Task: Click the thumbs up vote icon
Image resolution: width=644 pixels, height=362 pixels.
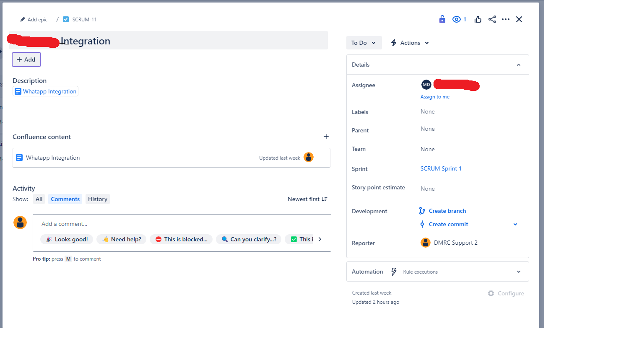Action: pos(478,19)
